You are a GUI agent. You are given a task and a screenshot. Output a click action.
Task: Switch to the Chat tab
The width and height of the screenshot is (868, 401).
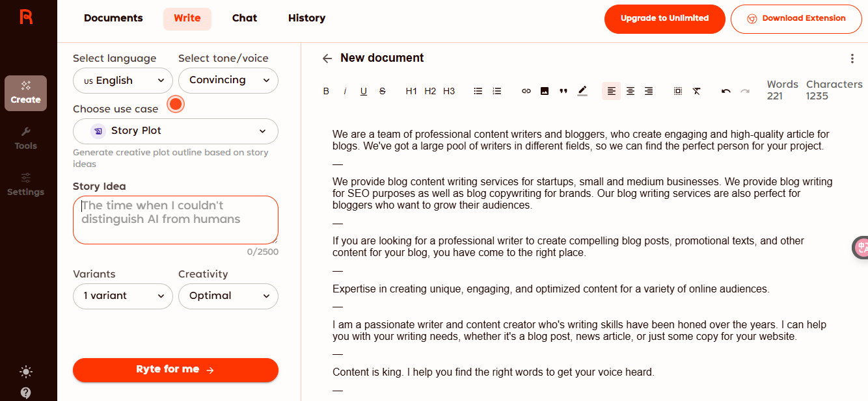pos(245,18)
